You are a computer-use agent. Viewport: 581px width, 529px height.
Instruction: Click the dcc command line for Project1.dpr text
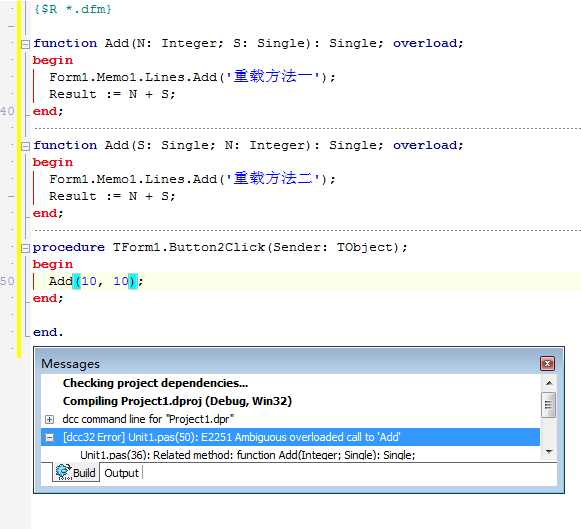coord(148,419)
